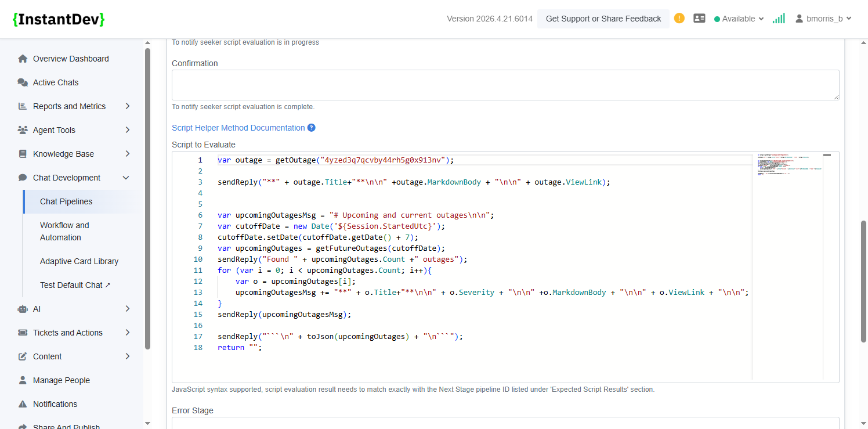Click the Knowledge Base book icon
The height and width of the screenshot is (429, 868).
click(23, 154)
